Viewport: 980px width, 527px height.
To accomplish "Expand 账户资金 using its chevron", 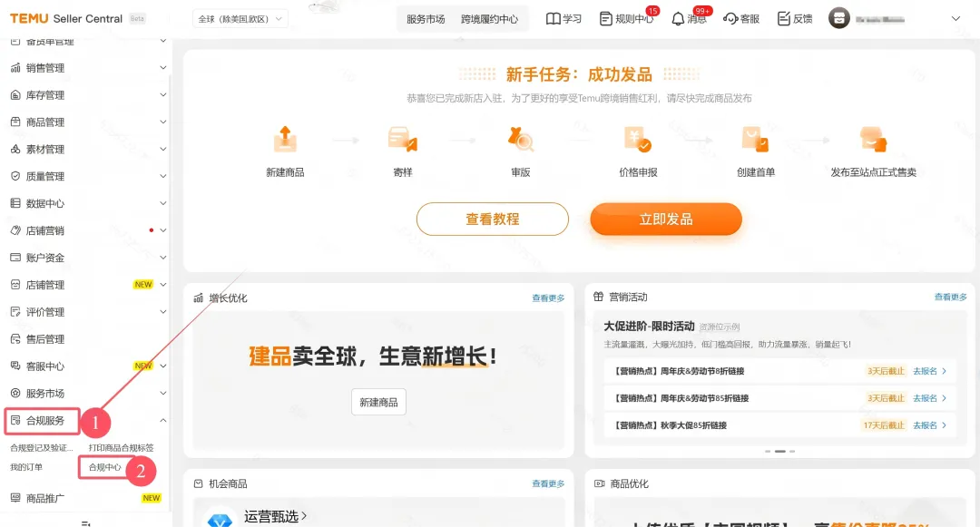I will 163,258.
